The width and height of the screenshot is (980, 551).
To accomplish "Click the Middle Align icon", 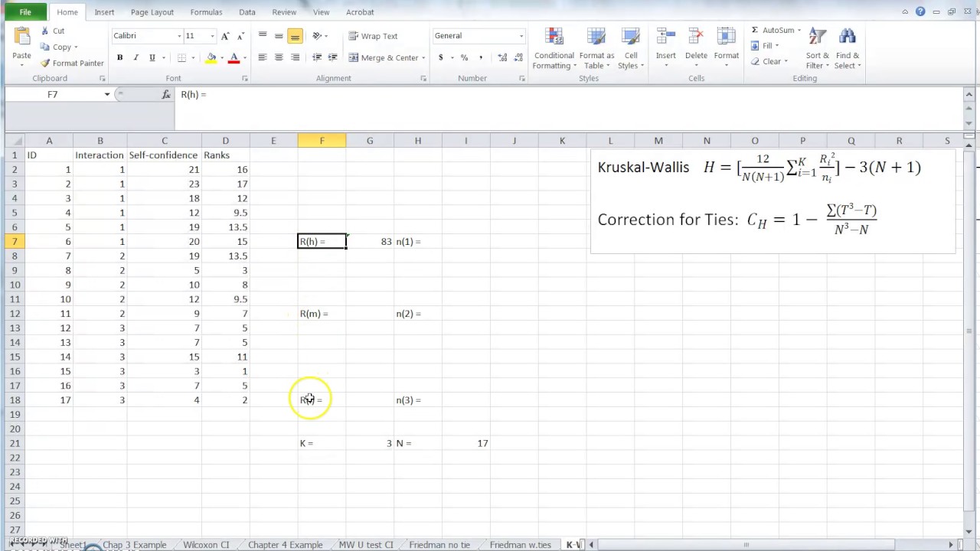I will (279, 36).
